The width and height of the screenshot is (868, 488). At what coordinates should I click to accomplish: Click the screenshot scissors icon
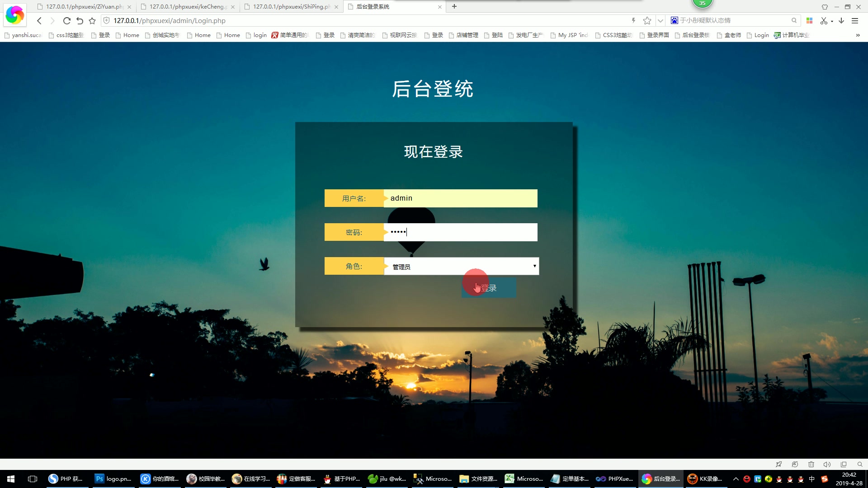click(824, 21)
